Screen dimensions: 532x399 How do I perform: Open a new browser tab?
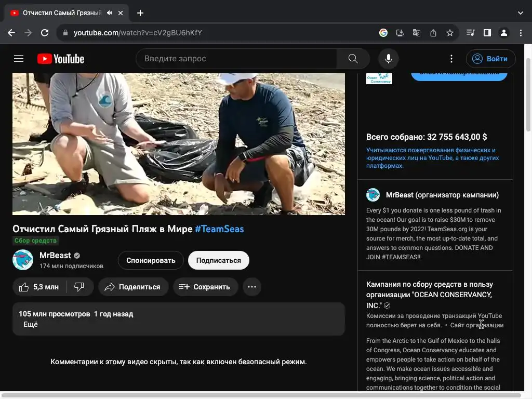tap(140, 13)
